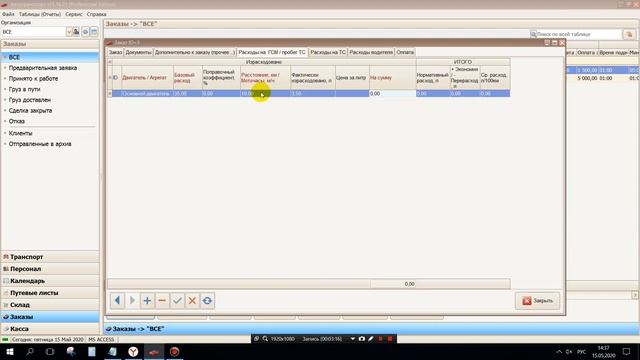Image resolution: width=640 pixels, height=360 pixels.
Task: Open the Транспорт section
Action: (x=50, y=257)
